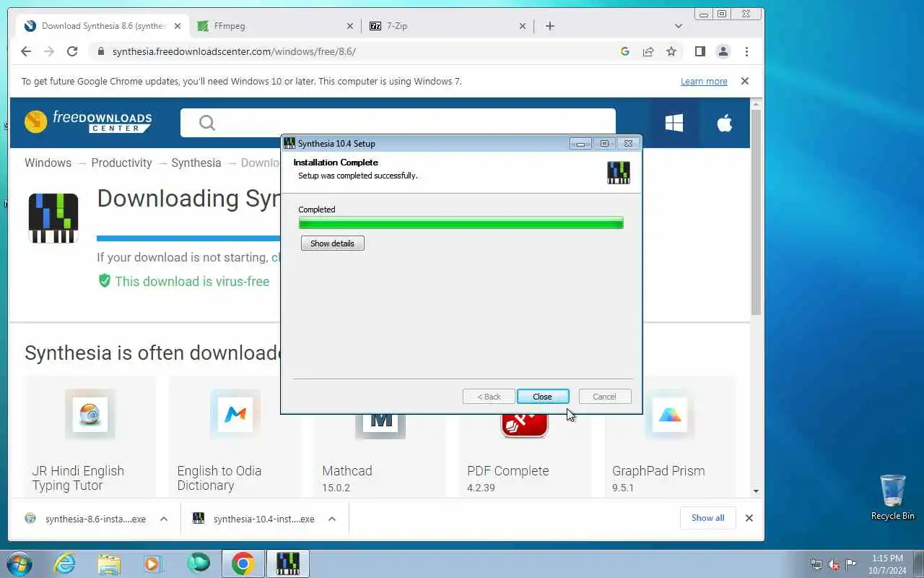The height and width of the screenshot is (578, 924).
Task: Click the network tray icon
Action: (816, 564)
